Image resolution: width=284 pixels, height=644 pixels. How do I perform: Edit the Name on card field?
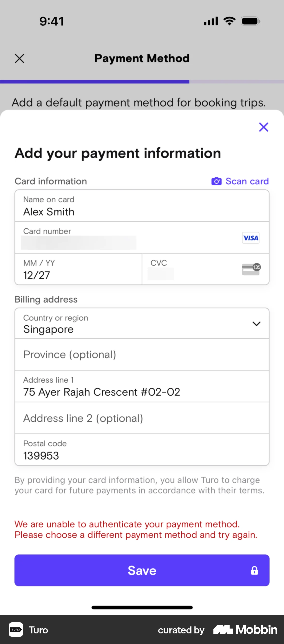pos(142,206)
